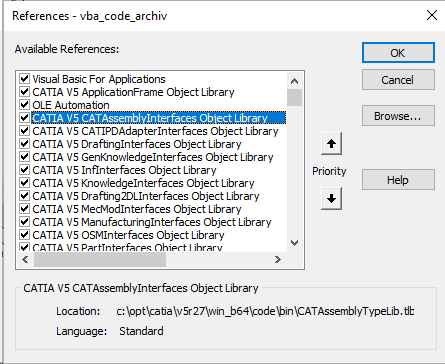Select the Visual Basic For Applications row

tap(99, 79)
